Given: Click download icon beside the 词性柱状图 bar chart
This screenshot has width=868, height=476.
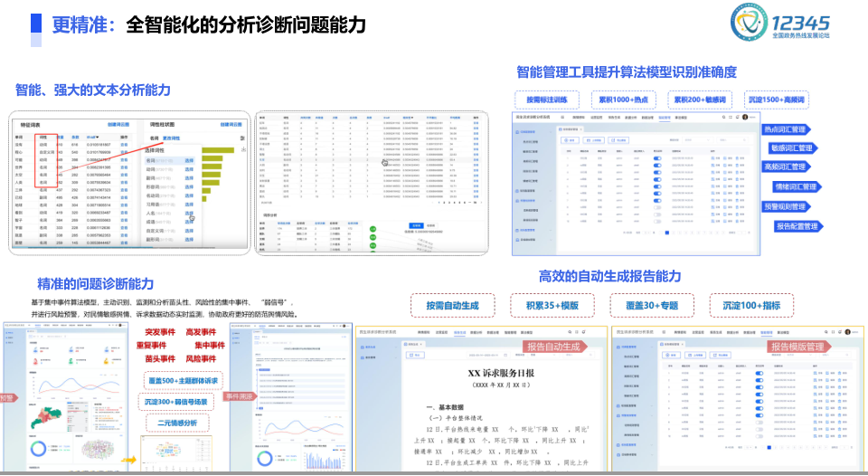Looking at the screenshot, I should click(x=243, y=149).
